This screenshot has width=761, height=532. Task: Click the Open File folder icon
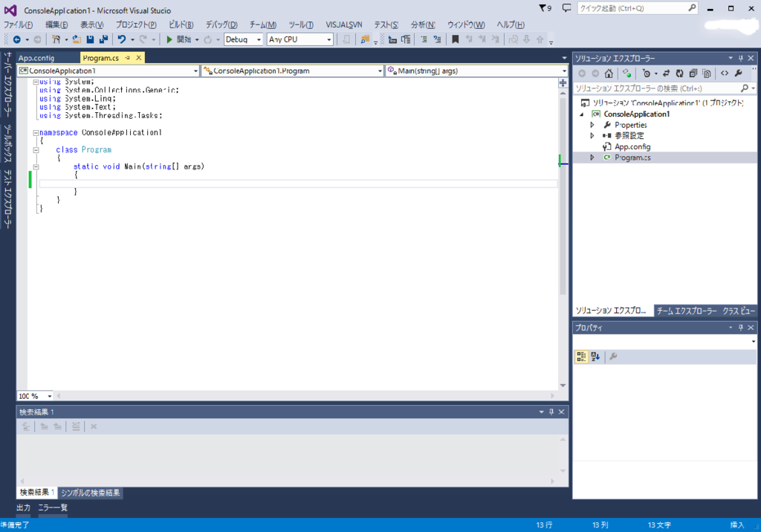(77, 39)
